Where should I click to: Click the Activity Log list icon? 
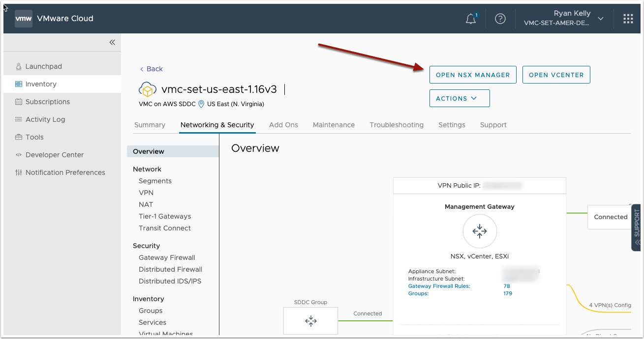click(19, 119)
